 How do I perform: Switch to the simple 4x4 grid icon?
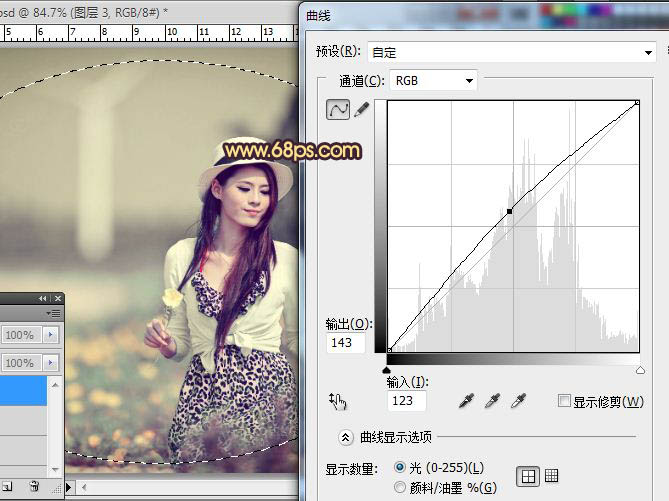pos(527,476)
